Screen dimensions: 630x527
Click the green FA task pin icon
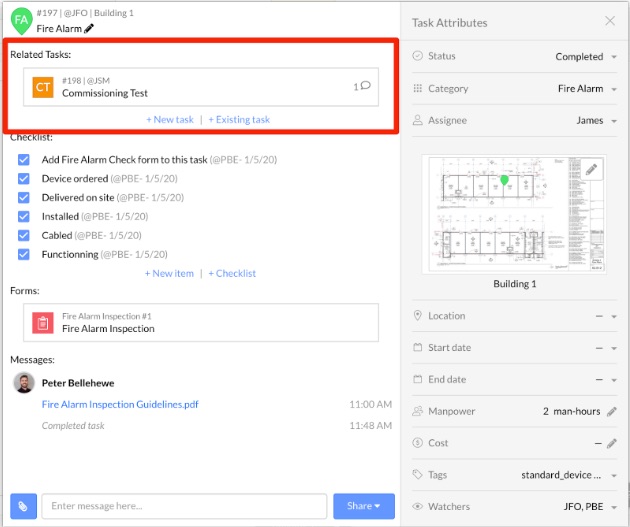point(21,20)
